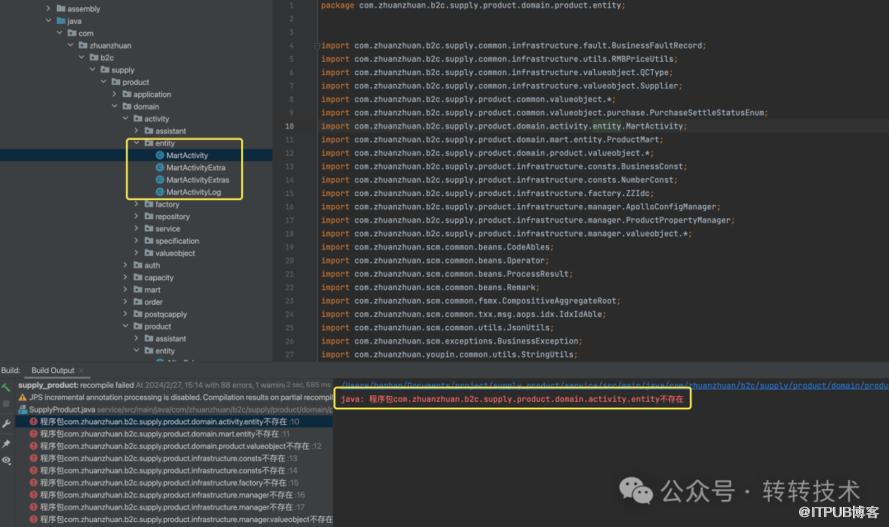
Task: Click the capacity package folder icon
Action: coord(138,278)
